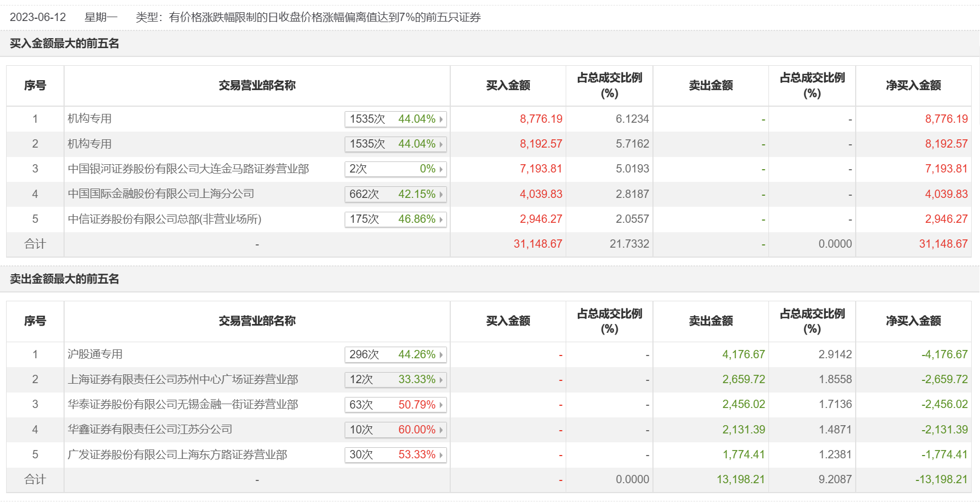Expand the 175次 46.86% stats box
980x502 pixels.
point(396,219)
